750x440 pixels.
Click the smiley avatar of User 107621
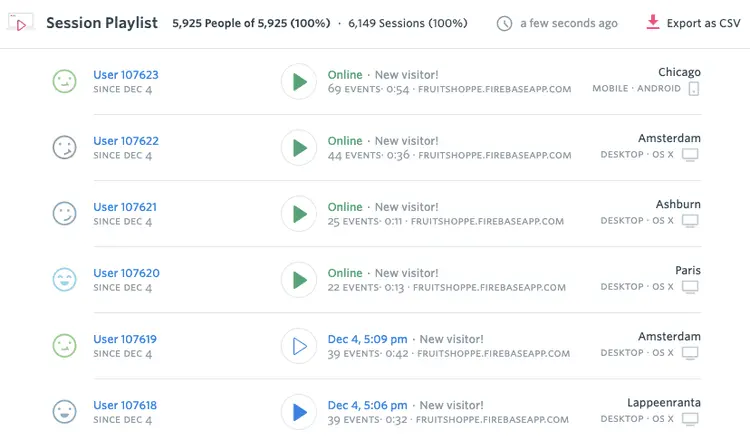64,214
